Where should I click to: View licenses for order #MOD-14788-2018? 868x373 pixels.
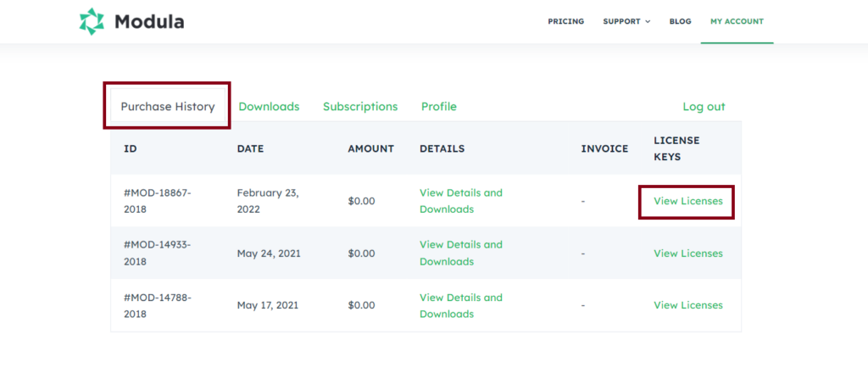click(x=687, y=305)
